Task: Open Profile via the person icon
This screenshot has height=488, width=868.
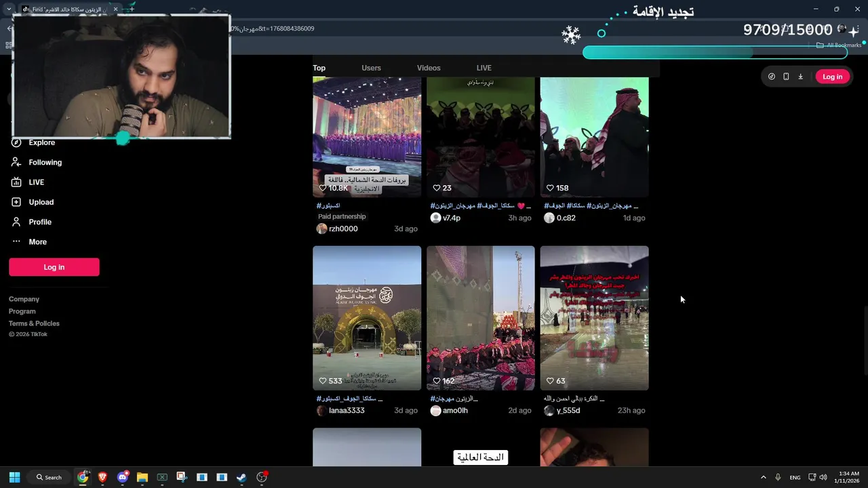Action: click(x=16, y=222)
